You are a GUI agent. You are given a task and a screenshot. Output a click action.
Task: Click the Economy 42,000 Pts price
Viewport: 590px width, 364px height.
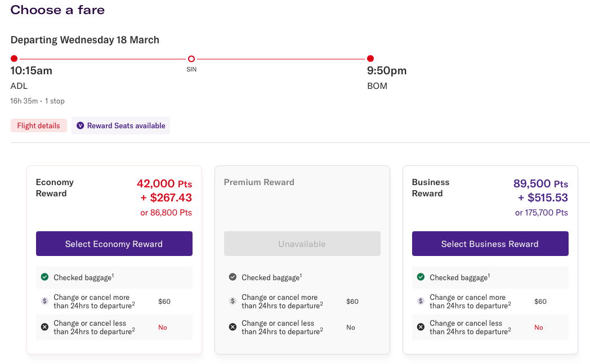(164, 184)
